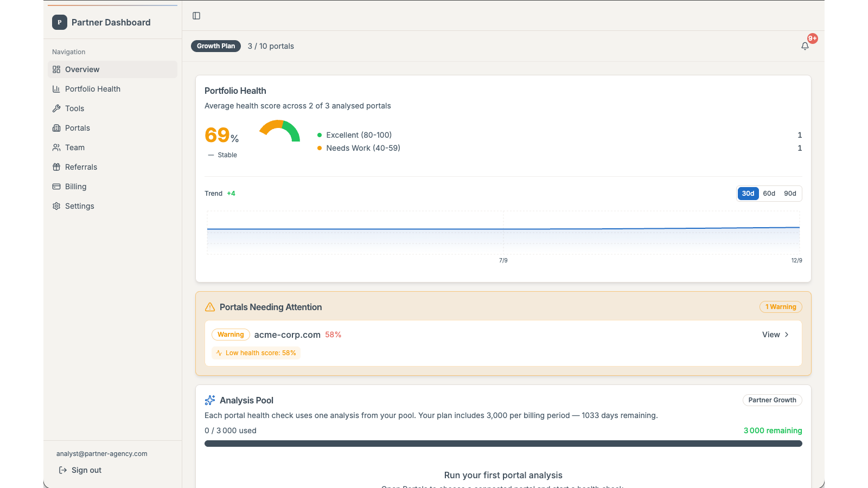The image size is (868, 488).
Task: Open the Referrals navigation item
Action: point(112,167)
